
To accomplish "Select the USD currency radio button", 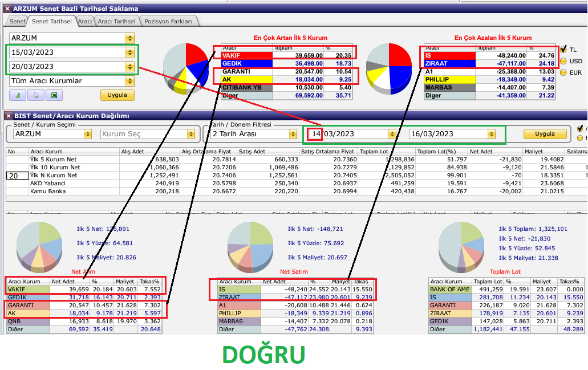I will (563, 61).
